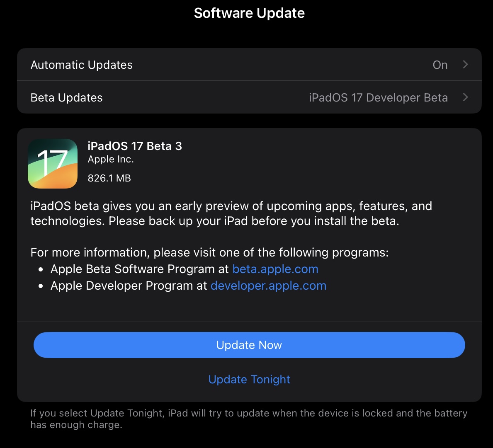The width and height of the screenshot is (493, 448).
Task: Click the iPadOS beta description paragraph
Action: pos(231,213)
